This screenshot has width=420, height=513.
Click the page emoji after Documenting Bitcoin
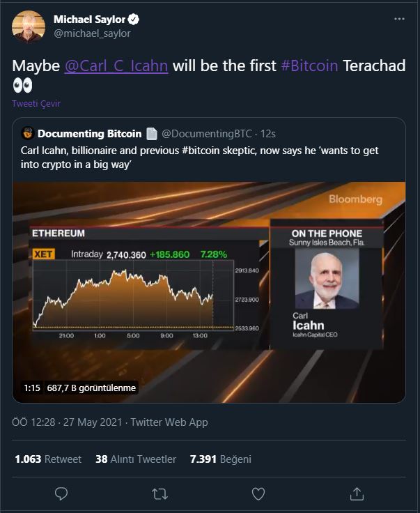pyautogui.click(x=151, y=134)
